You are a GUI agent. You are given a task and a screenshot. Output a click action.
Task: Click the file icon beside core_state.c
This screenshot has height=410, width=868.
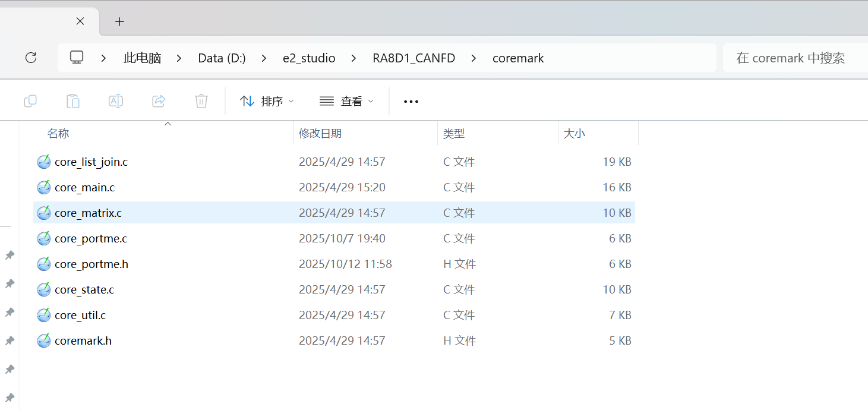(x=44, y=289)
